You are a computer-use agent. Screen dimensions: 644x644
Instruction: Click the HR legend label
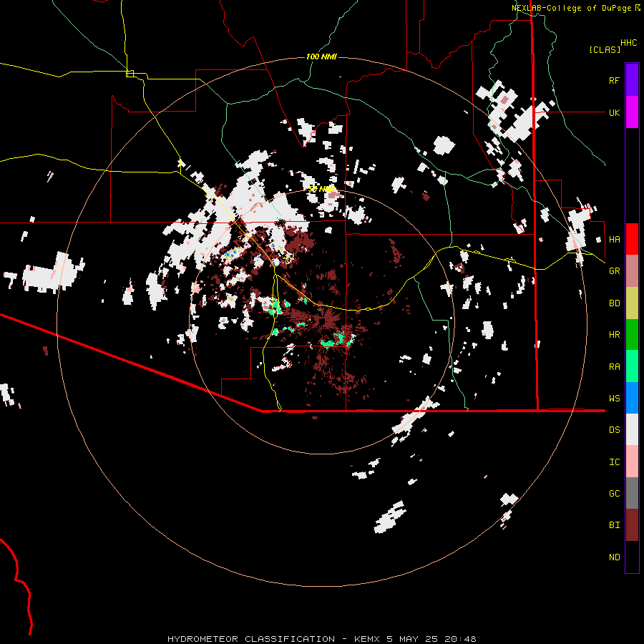(614, 335)
